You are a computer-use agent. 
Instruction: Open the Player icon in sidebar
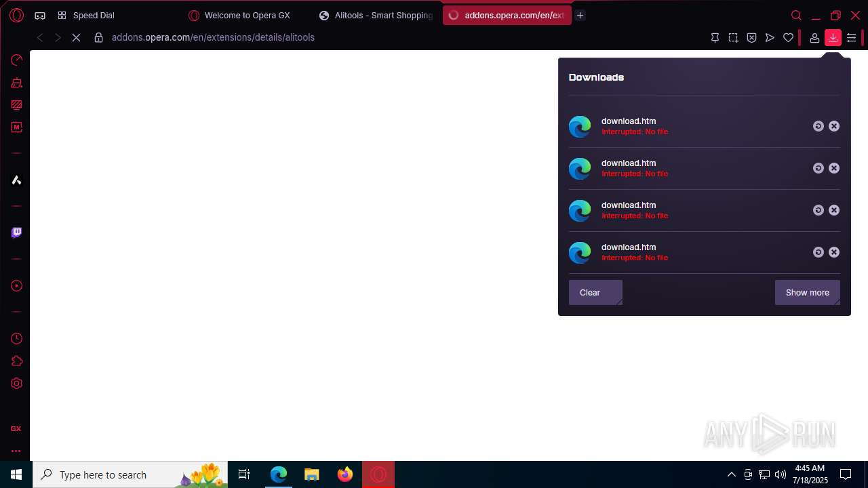(16, 286)
